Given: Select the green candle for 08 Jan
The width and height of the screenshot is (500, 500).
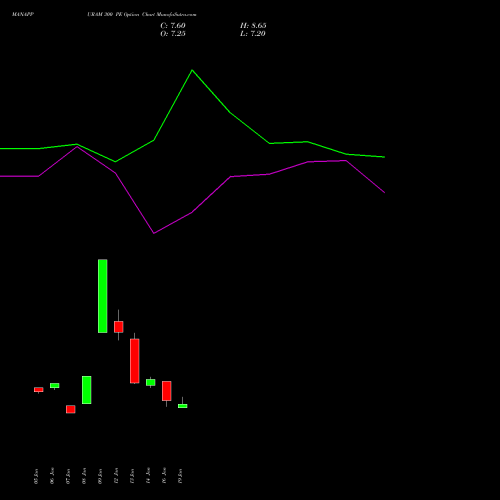Looking at the screenshot, I should pyautogui.click(x=87, y=390).
